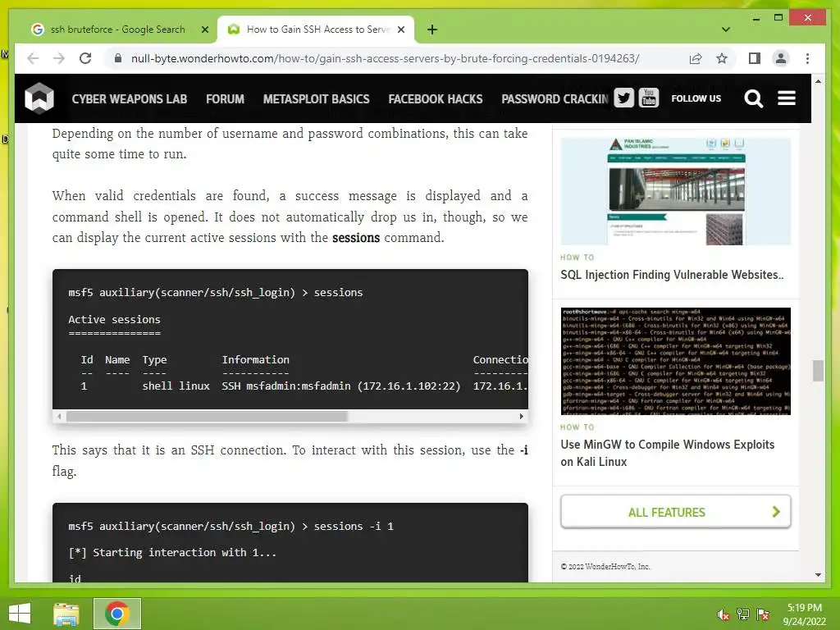The width and height of the screenshot is (840, 630).
Task: Open the site search magnifier
Action: point(753,98)
